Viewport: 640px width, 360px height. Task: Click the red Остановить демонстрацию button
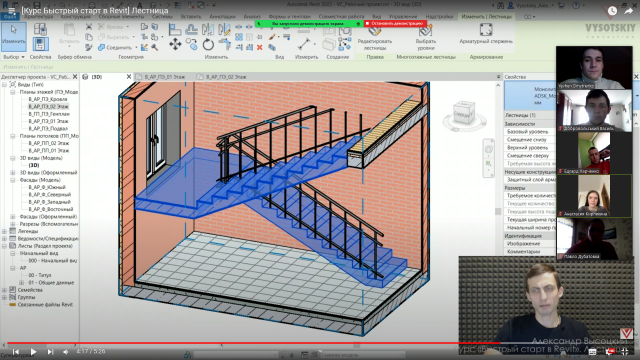[x=396, y=24]
